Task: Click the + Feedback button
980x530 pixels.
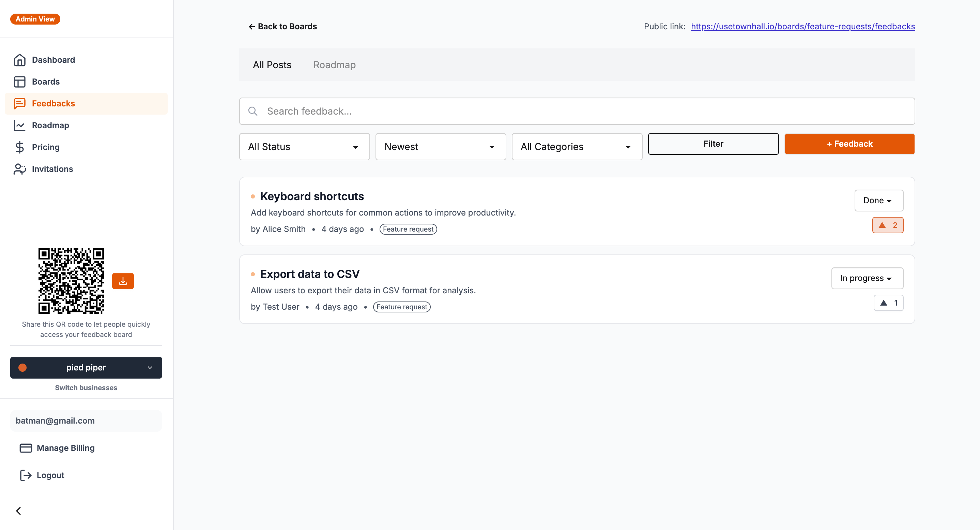Action: tap(849, 144)
